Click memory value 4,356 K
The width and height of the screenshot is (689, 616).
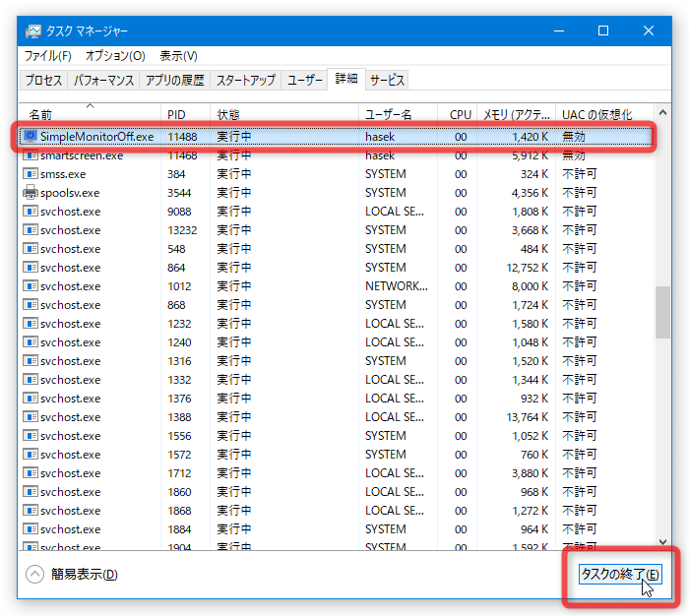530,193
